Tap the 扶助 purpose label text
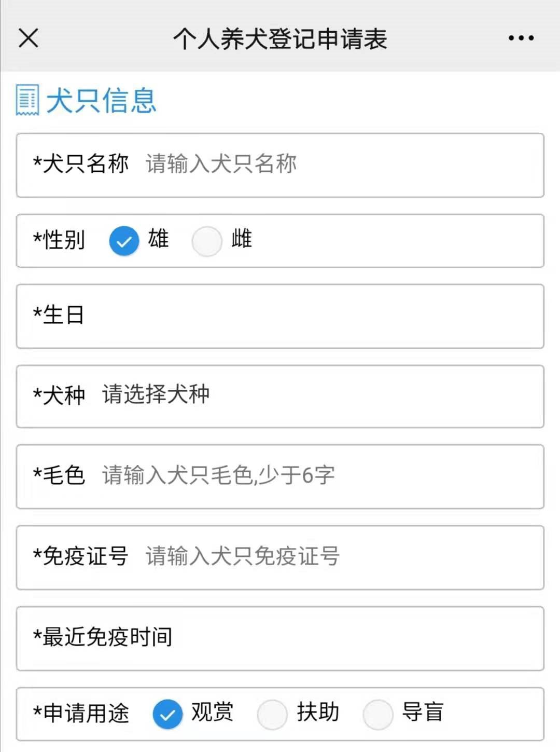 point(318,712)
